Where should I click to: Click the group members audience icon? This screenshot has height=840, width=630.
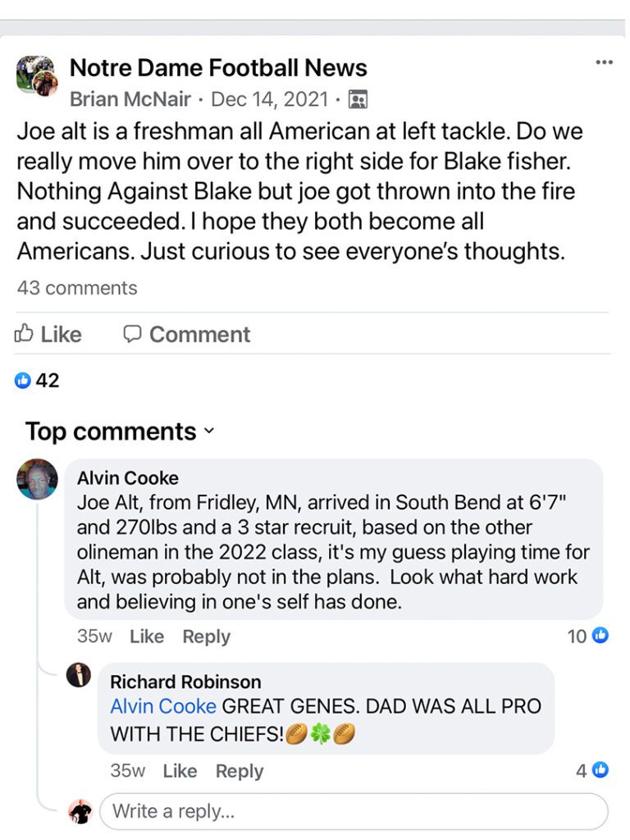[x=358, y=100]
